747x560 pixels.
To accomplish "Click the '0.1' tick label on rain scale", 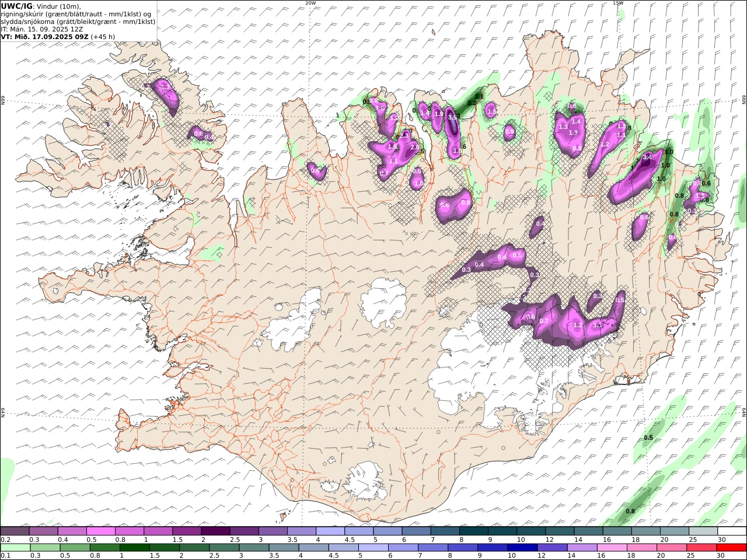I will [x=5, y=556].
